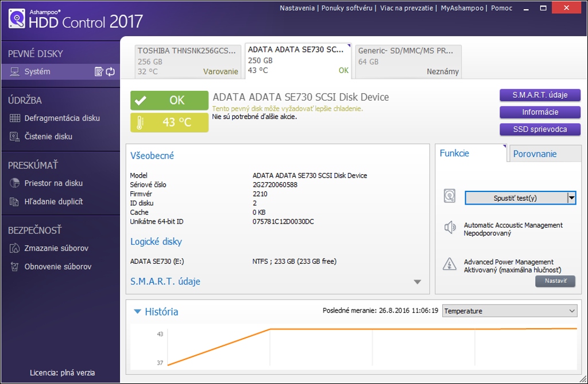Click the SSD sprievodca button
Viewport: 588px width, 384px height.
pos(540,129)
